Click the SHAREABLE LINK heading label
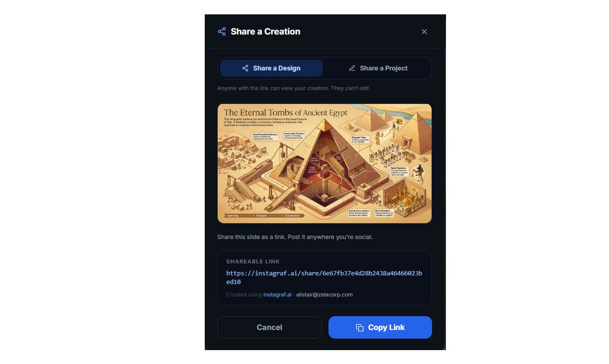 tap(253, 262)
